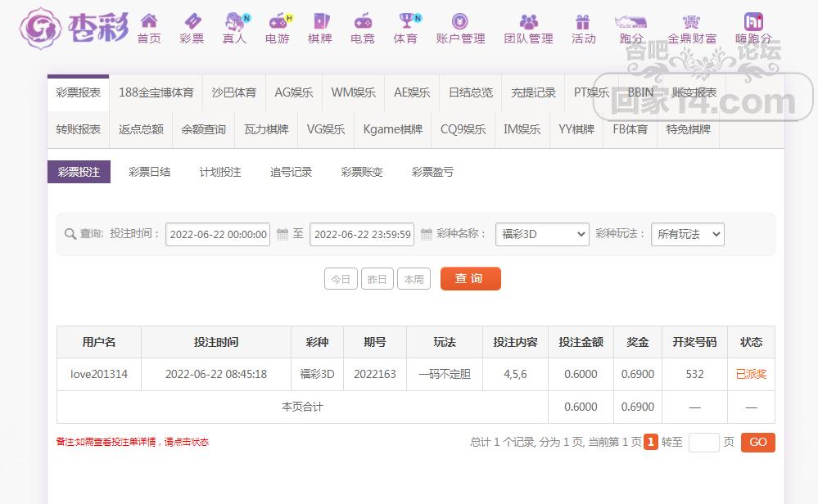Select the 彩票盈亏 sub-tab
This screenshot has height=504, width=818.
(x=432, y=172)
